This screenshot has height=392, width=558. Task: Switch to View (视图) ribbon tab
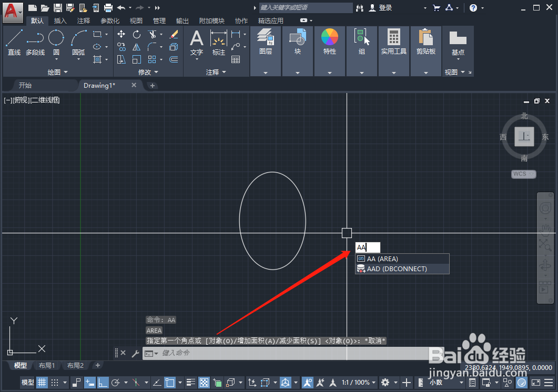click(136, 20)
